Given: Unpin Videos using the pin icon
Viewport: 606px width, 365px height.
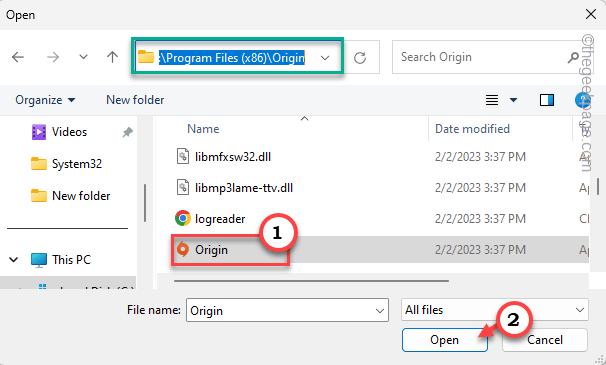Looking at the screenshot, I should [x=127, y=132].
